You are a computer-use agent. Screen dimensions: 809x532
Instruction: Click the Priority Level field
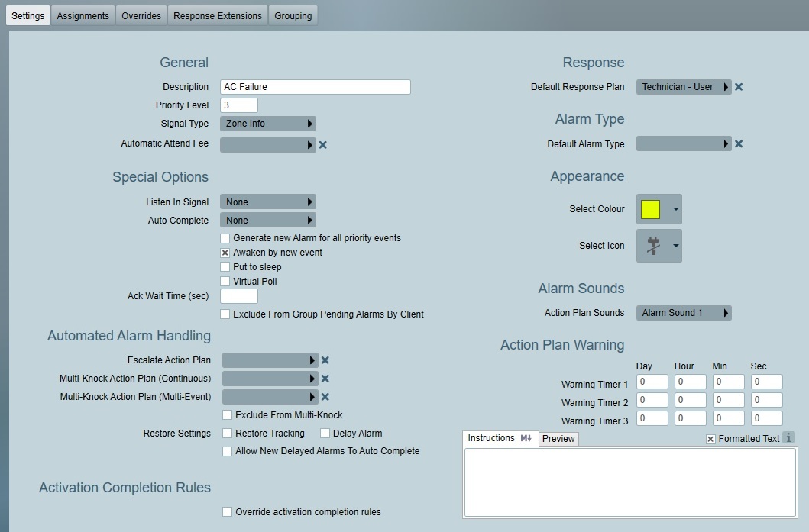(239, 105)
